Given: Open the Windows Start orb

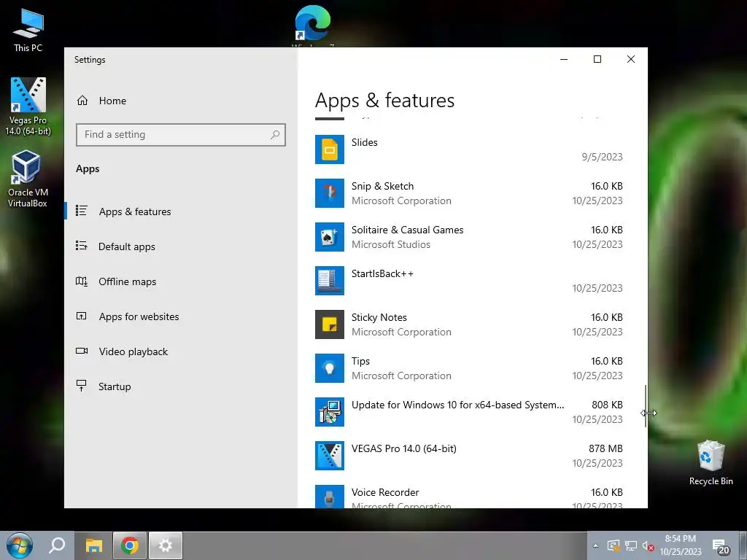Looking at the screenshot, I should pos(20,545).
